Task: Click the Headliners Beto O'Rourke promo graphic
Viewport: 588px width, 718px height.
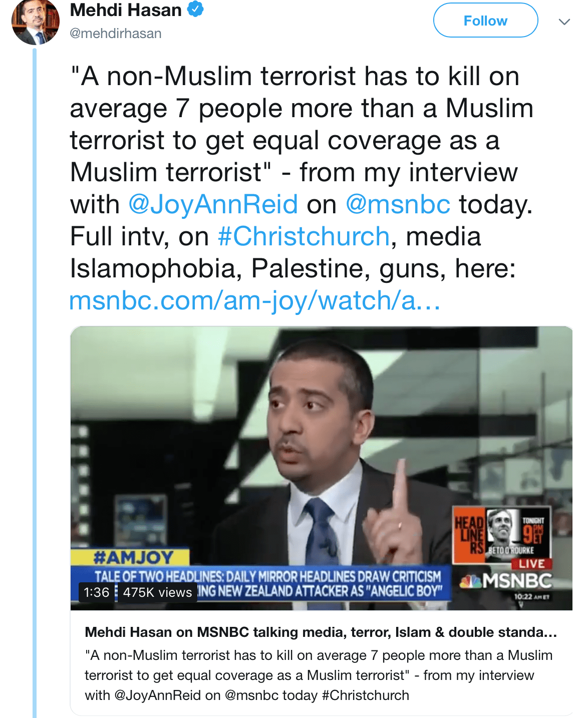Action: click(501, 534)
